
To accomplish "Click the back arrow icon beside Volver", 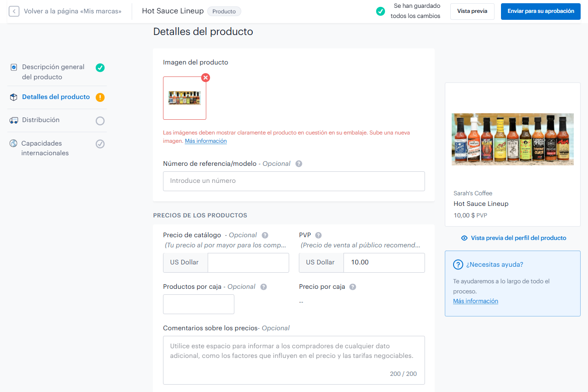I will pyautogui.click(x=14, y=11).
